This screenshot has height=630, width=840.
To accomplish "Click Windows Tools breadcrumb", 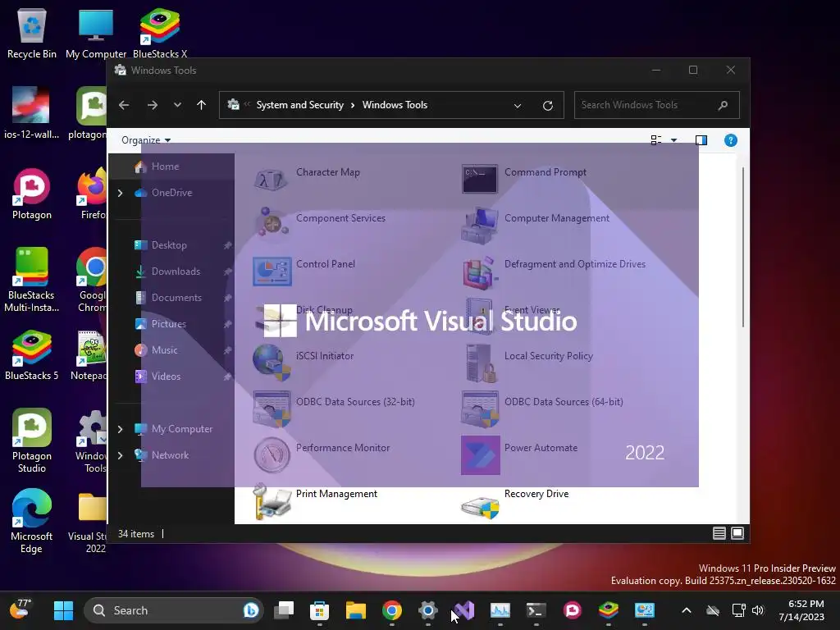I will coord(395,105).
